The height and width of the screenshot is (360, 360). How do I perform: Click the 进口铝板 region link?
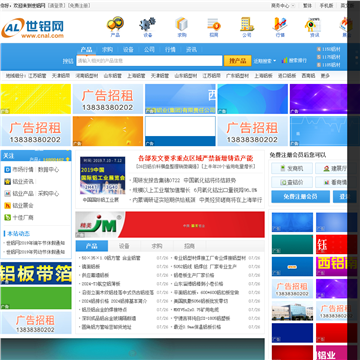[x=287, y=76]
